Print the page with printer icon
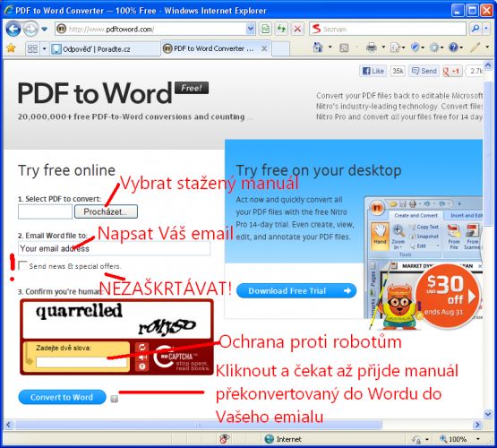Image resolution: width=497 pixels, height=448 pixels. click(x=372, y=47)
